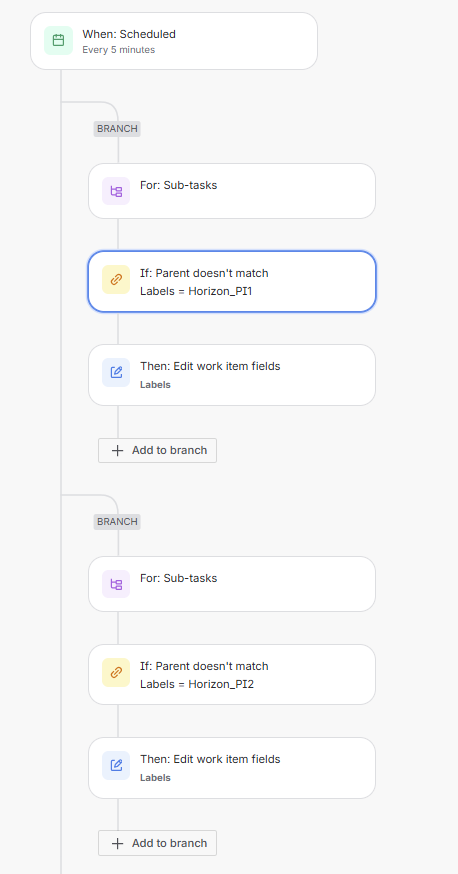Screen dimensions: 458x874
Task: Open the first 'Then: Edit work item fields' action
Action: [232, 375]
